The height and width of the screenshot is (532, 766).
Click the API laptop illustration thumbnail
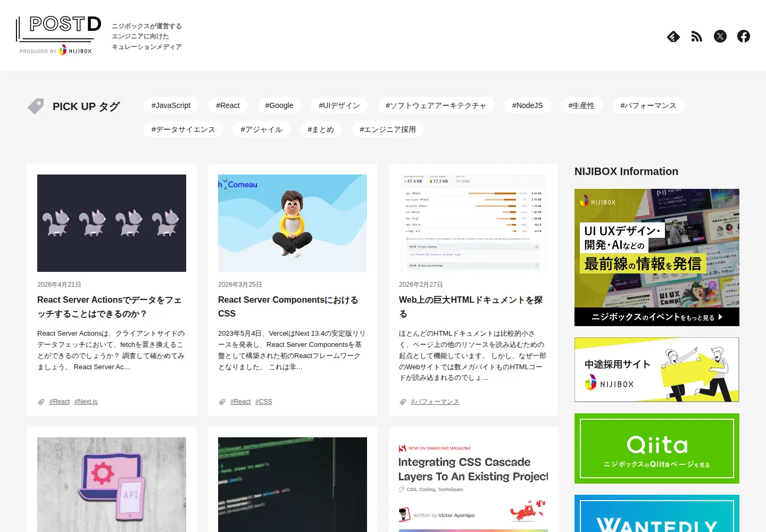(112, 485)
